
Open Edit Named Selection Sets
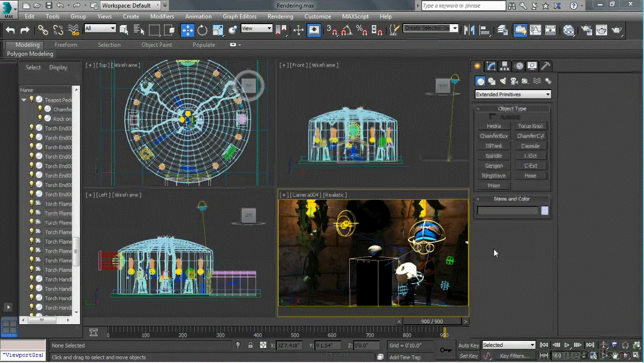pos(394,30)
